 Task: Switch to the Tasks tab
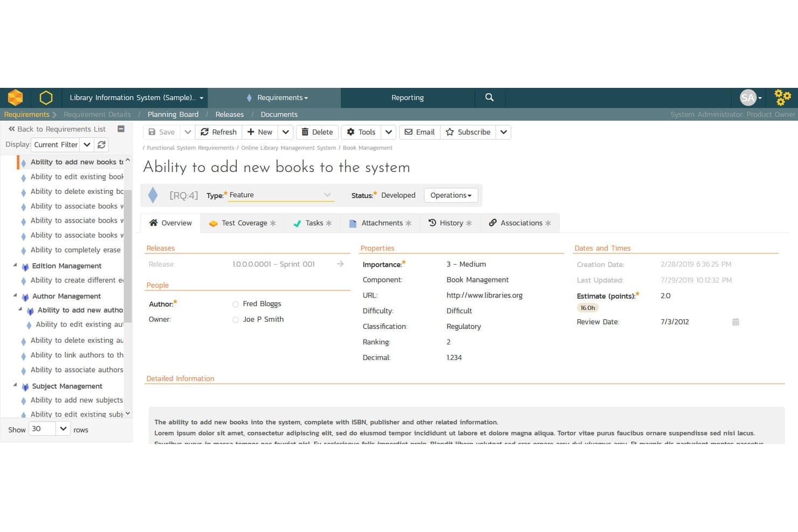[x=312, y=223]
